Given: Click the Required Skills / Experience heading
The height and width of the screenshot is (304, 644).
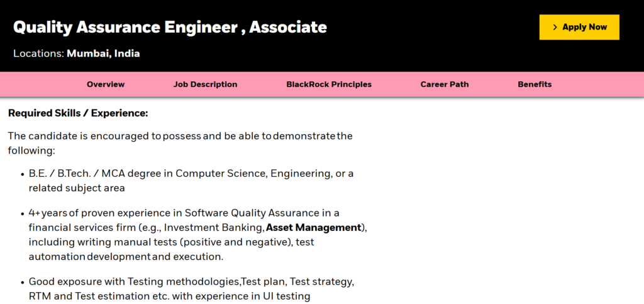Looking at the screenshot, I should pos(78,113).
